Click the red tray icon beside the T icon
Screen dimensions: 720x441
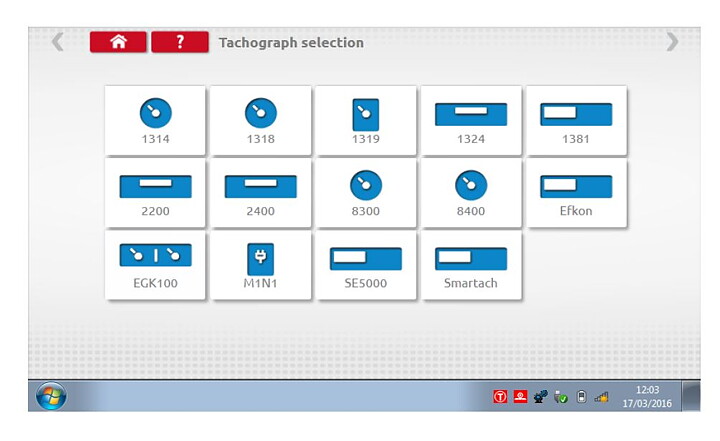coord(520,396)
